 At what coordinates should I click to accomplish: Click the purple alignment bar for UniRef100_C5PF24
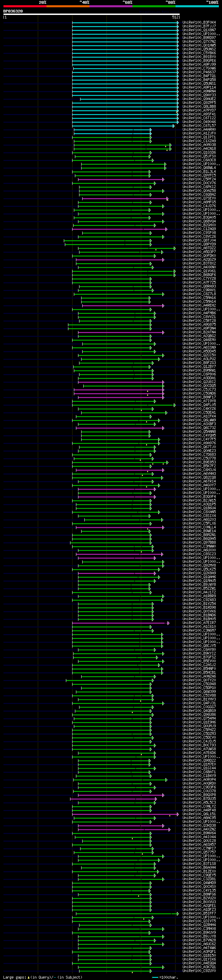pyautogui.click(x=121, y=179)
